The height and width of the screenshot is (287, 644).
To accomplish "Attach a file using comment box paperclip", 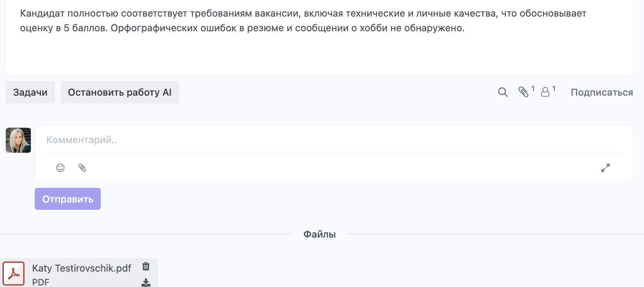I will pyautogui.click(x=82, y=168).
